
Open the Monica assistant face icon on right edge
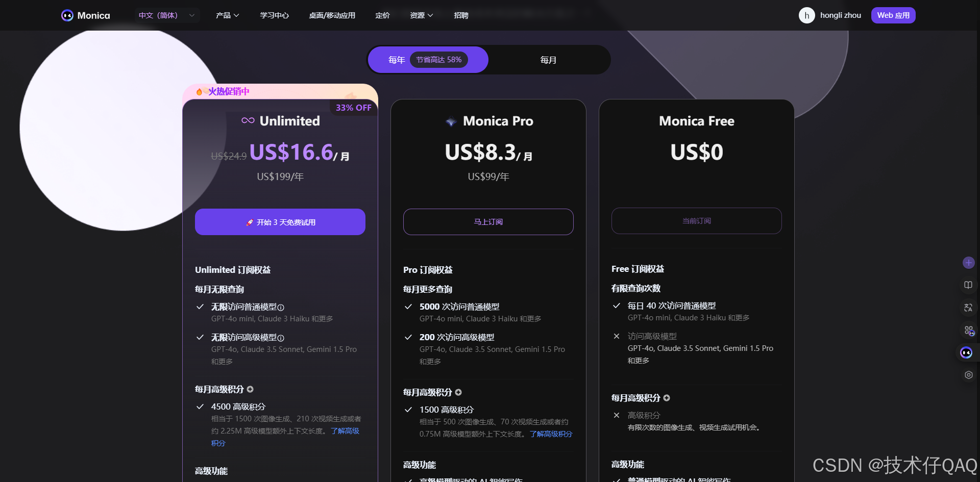click(x=966, y=352)
